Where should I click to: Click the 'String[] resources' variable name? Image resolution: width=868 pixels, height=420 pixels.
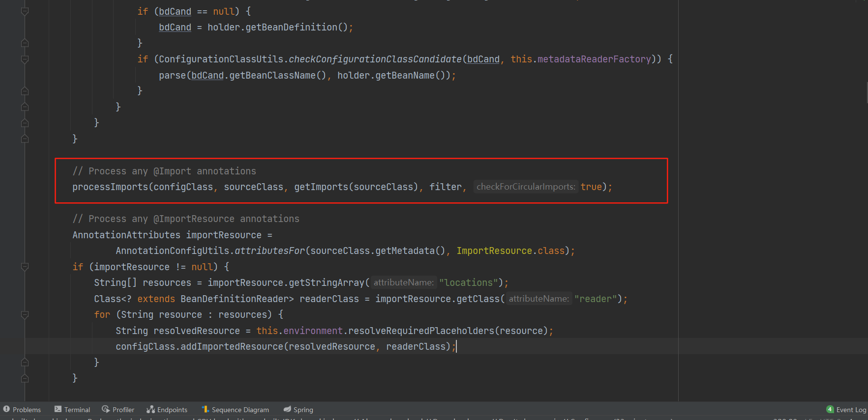tap(167, 282)
